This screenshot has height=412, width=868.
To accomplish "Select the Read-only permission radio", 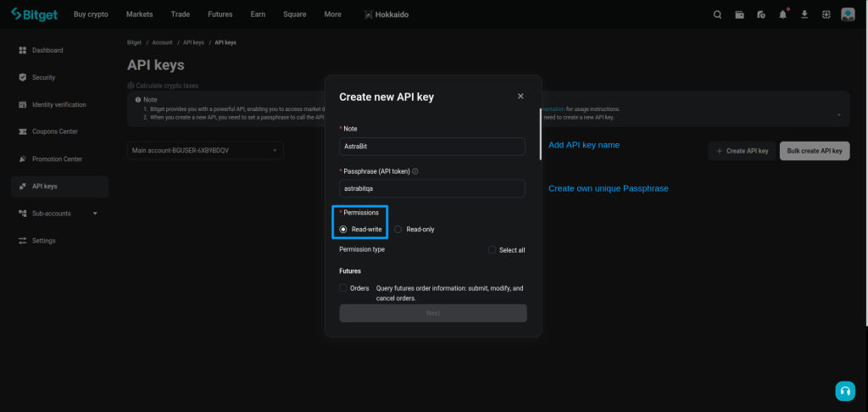I will pos(398,229).
